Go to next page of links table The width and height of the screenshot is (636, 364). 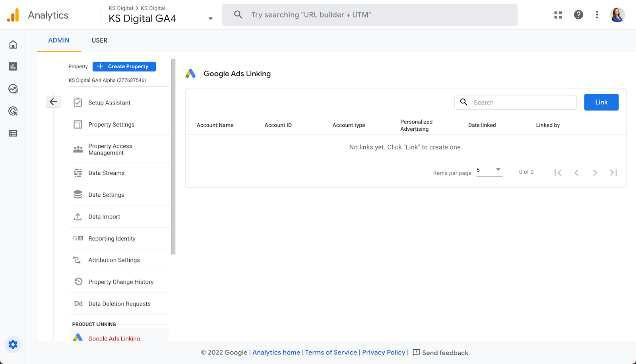point(595,172)
